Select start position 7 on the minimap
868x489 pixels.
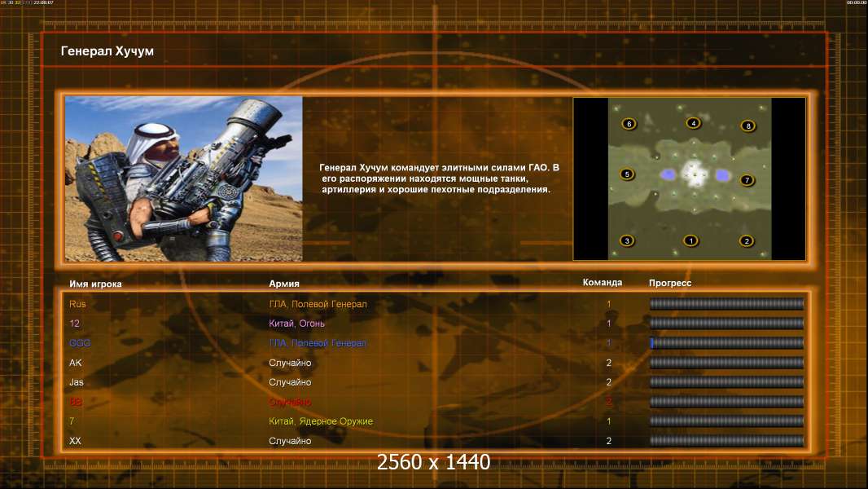click(747, 180)
